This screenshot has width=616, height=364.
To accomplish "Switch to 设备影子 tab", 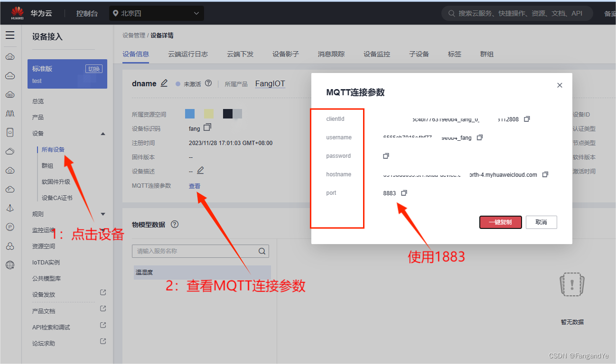I will pyautogui.click(x=286, y=54).
